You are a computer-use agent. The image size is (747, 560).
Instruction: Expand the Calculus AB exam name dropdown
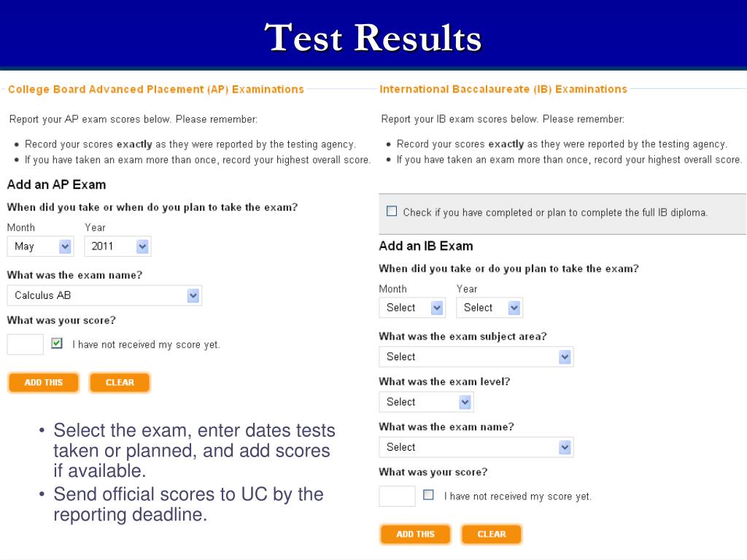pyautogui.click(x=104, y=295)
